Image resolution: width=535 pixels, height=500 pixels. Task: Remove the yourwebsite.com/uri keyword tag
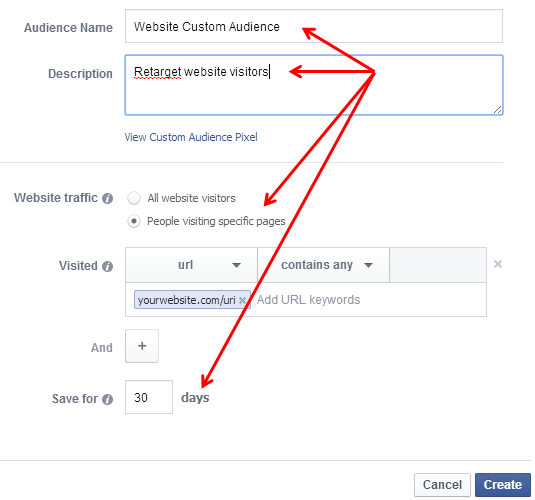(x=242, y=300)
